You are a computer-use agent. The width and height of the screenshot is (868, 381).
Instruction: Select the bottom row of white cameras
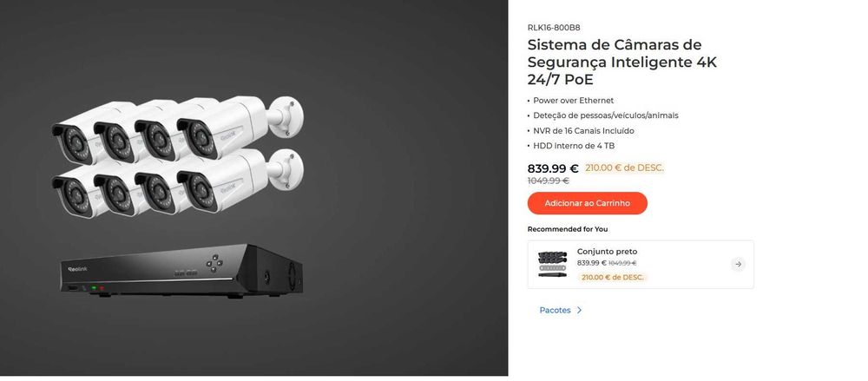tap(178, 183)
